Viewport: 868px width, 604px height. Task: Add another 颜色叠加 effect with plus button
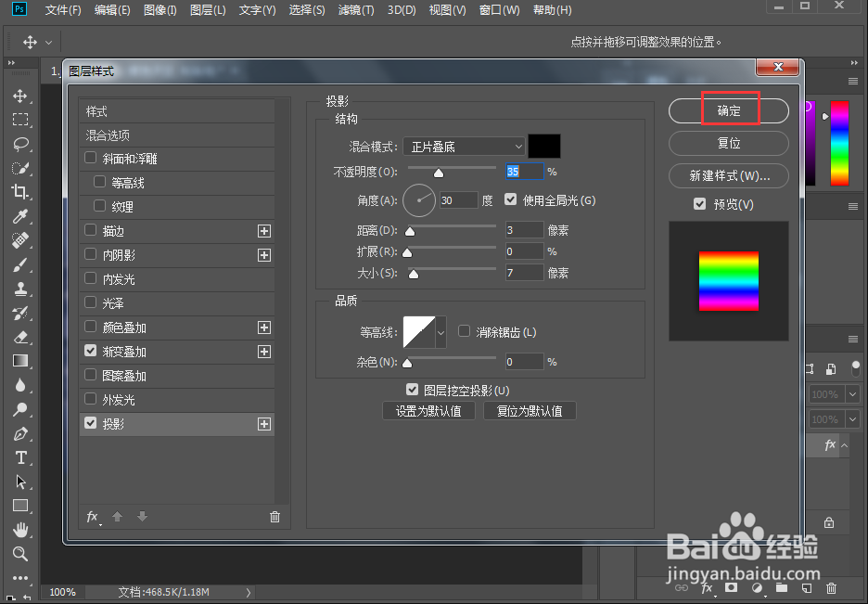[x=264, y=328]
